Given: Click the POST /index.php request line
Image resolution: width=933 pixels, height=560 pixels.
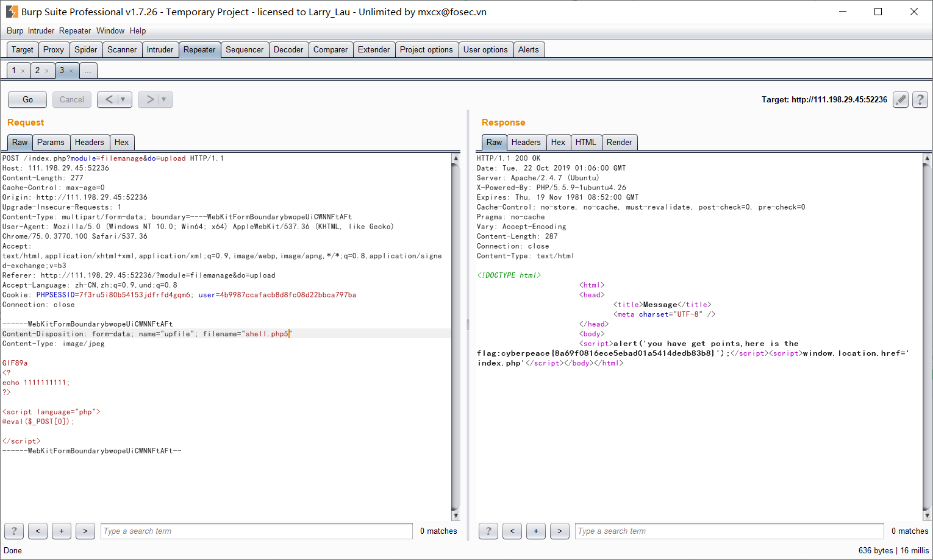Looking at the screenshot, I should coord(113,158).
